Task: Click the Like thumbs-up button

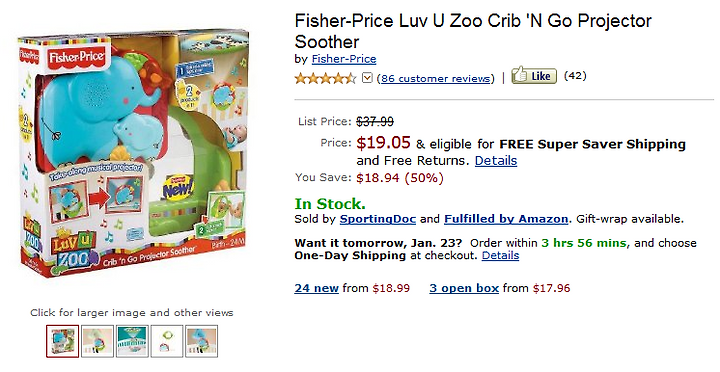Action: (x=534, y=76)
